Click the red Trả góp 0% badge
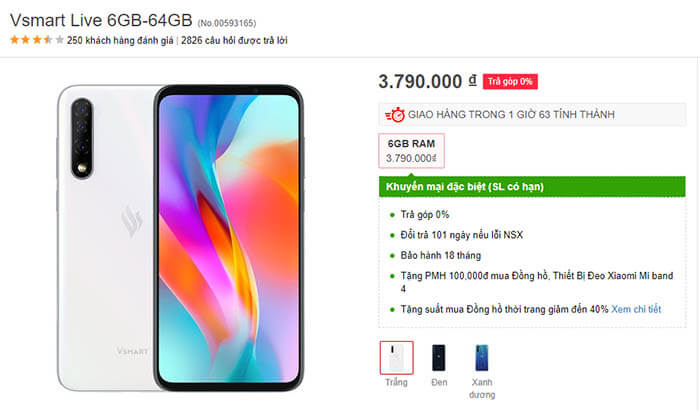The width and height of the screenshot is (700, 411). [510, 82]
